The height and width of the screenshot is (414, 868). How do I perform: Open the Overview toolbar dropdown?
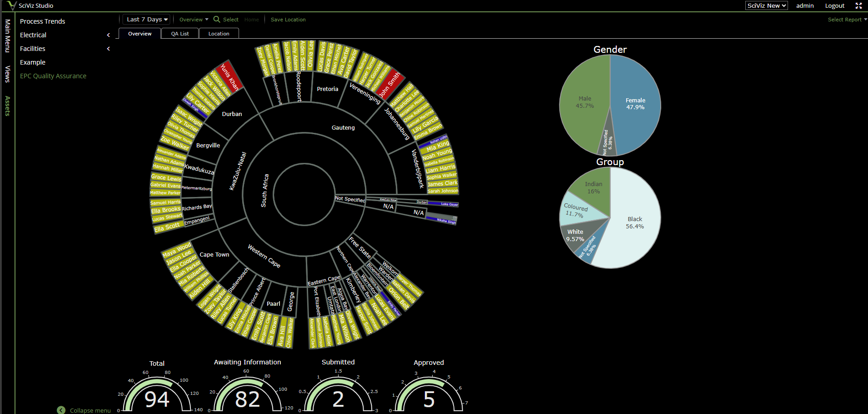click(x=194, y=20)
